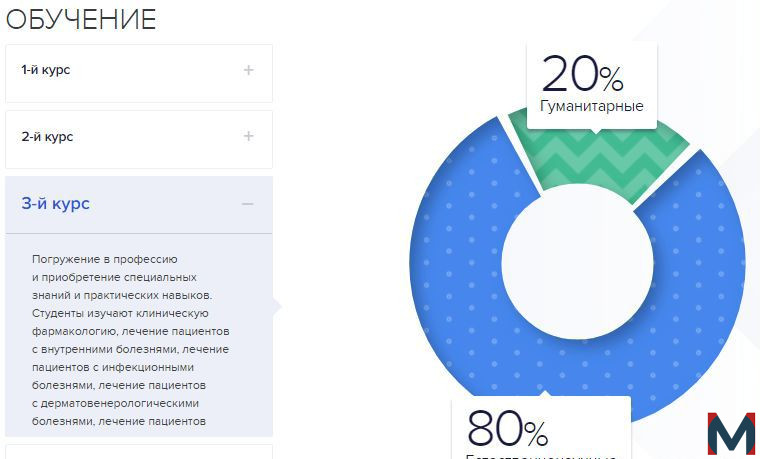
Task: Open the 1-й курс accordion section
Action: 139,74
